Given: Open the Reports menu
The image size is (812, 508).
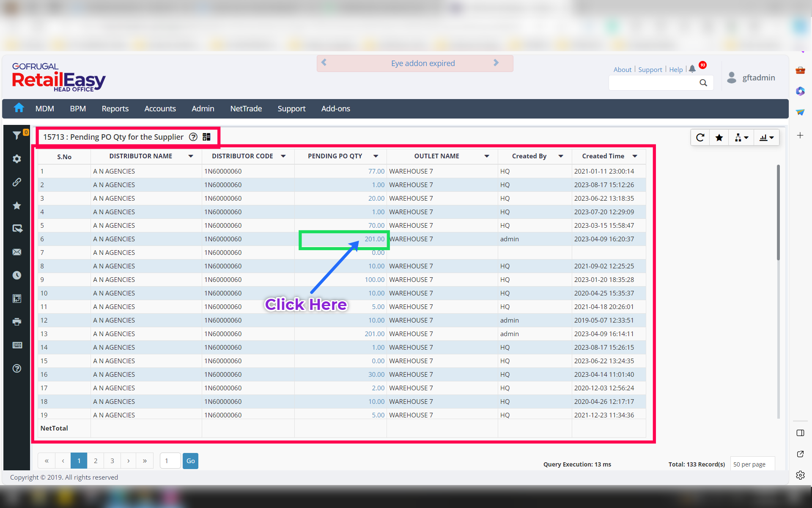Looking at the screenshot, I should click(115, 109).
